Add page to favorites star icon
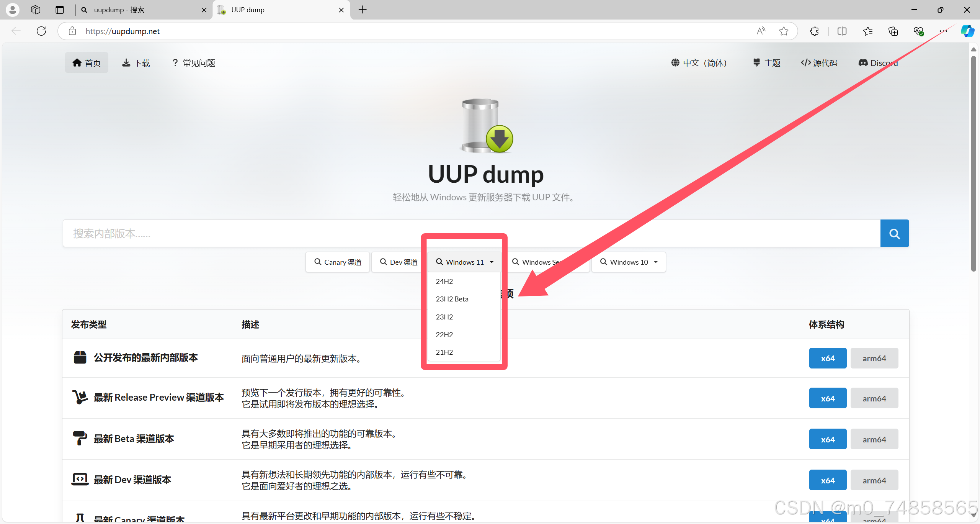This screenshot has width=980, height=524. click(784, 31)
